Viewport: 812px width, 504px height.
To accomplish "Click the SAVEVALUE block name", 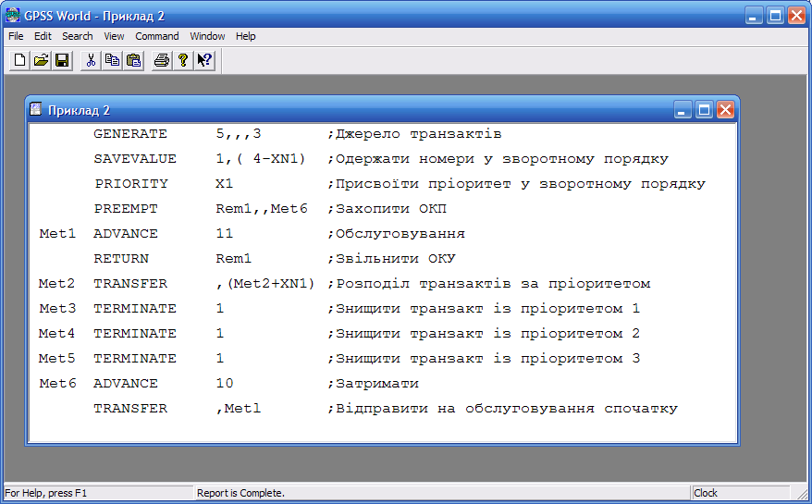I will pos(135,158).
